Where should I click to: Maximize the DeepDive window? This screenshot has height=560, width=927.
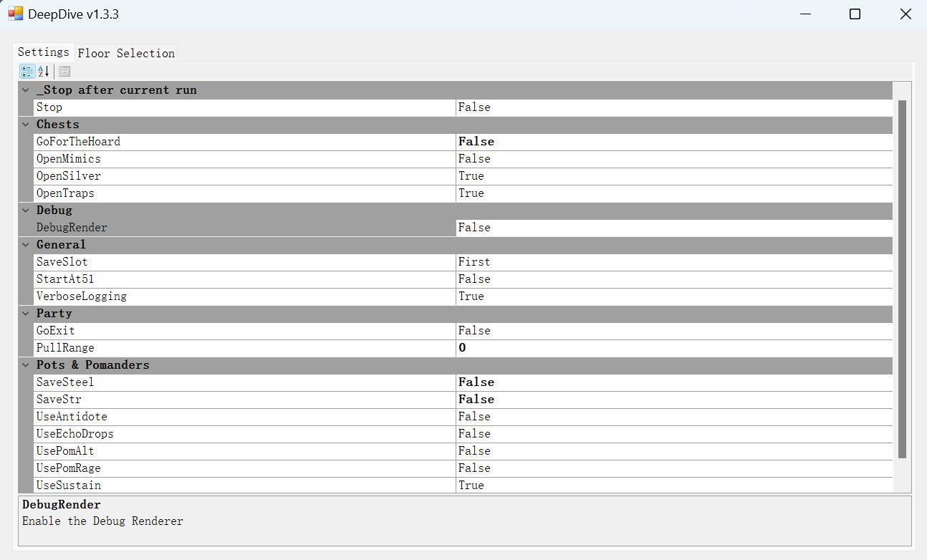point(855,14)
